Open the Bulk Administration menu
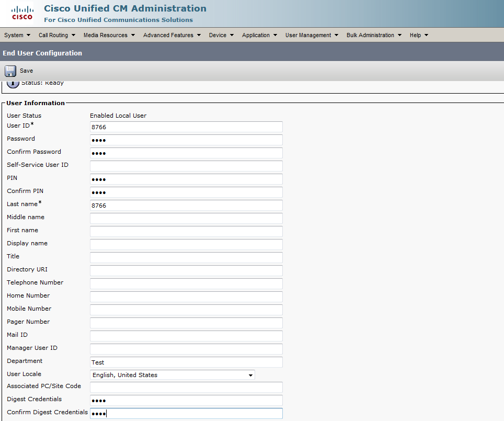This screenshot has height=421, width=504. 374,35
